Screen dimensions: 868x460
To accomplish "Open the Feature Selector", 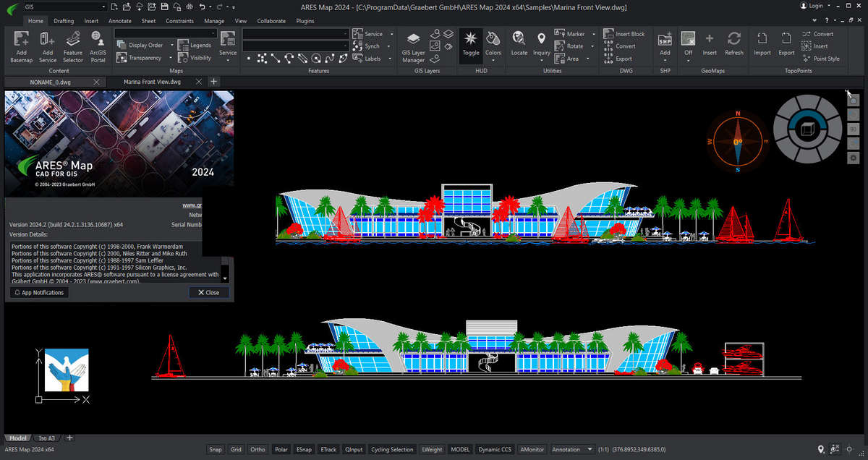I will click(x=72, y=46).
